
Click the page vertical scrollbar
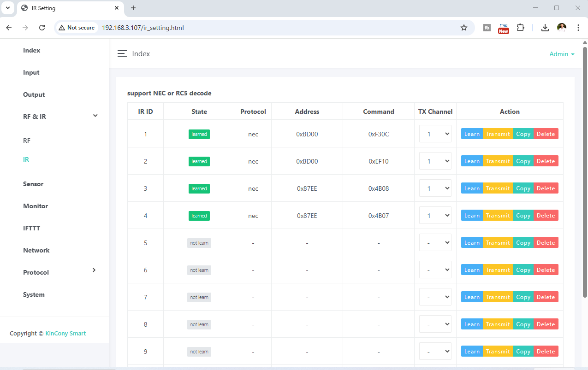click(x=585, y=170)
